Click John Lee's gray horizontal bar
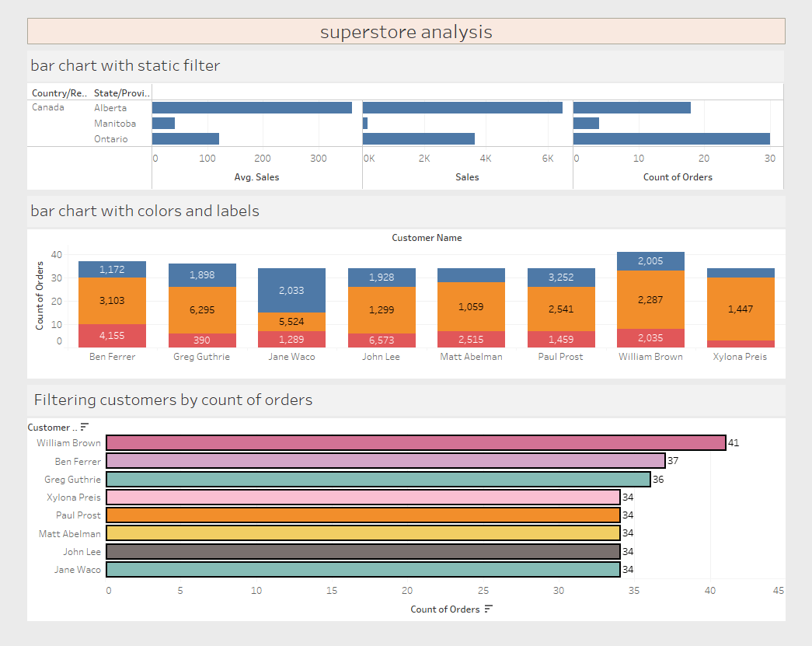This screenshot has width=812, height=646. tap(363, 551)
